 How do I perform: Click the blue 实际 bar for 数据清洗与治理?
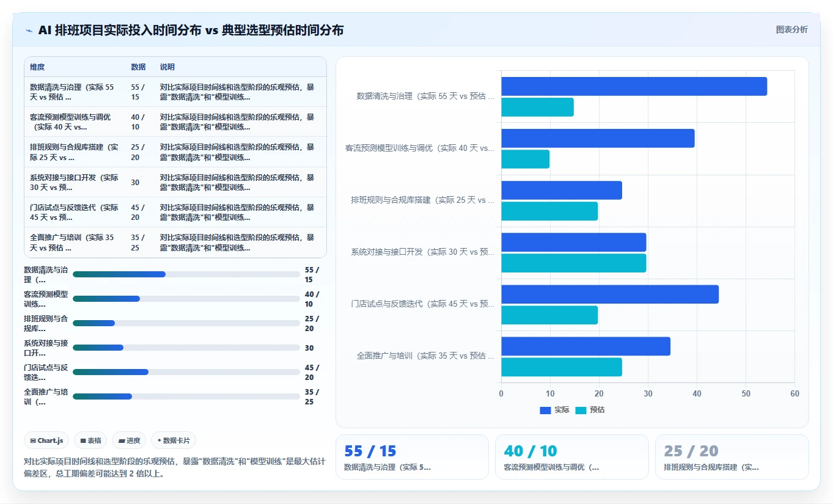coord(634,87)
